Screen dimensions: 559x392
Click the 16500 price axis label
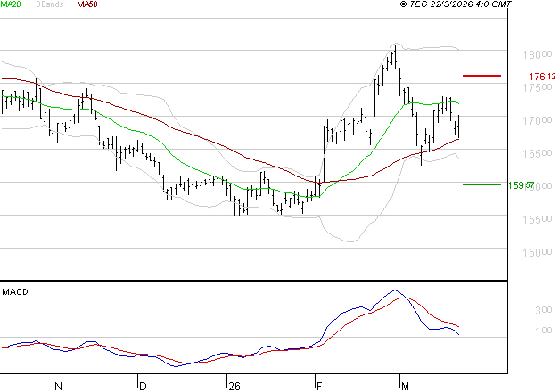click(538, 153)
